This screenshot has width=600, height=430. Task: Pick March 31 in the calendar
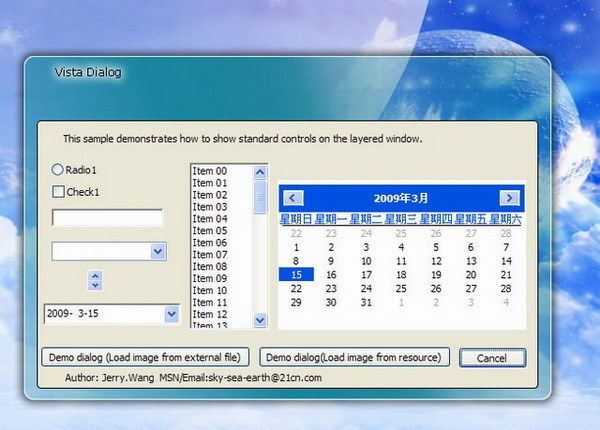366,303
